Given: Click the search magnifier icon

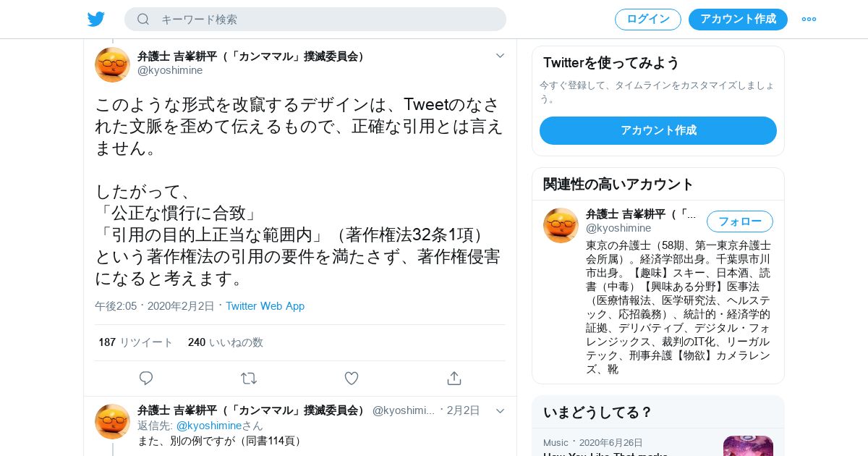Looking at the screenshot, I should (x=143, y=19).
